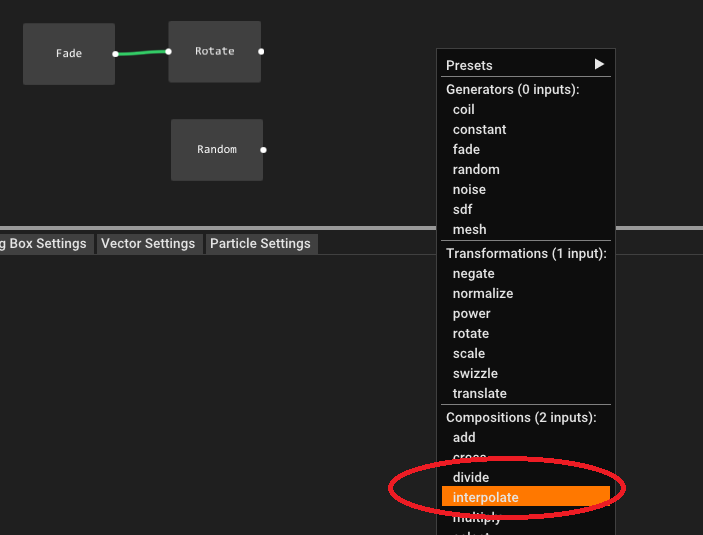
Task: Click Transformations (1 input) header
Action: point(526,253)
